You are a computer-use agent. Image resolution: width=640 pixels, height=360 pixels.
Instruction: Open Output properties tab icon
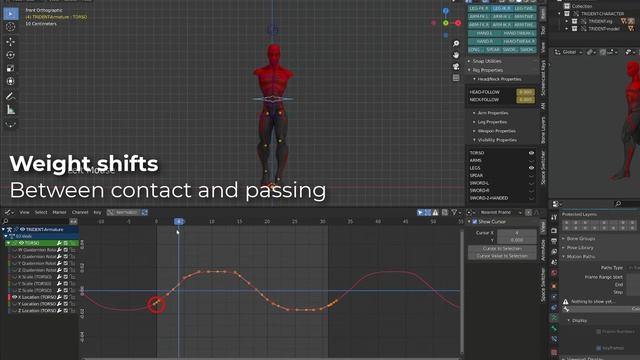click(554, 241)
